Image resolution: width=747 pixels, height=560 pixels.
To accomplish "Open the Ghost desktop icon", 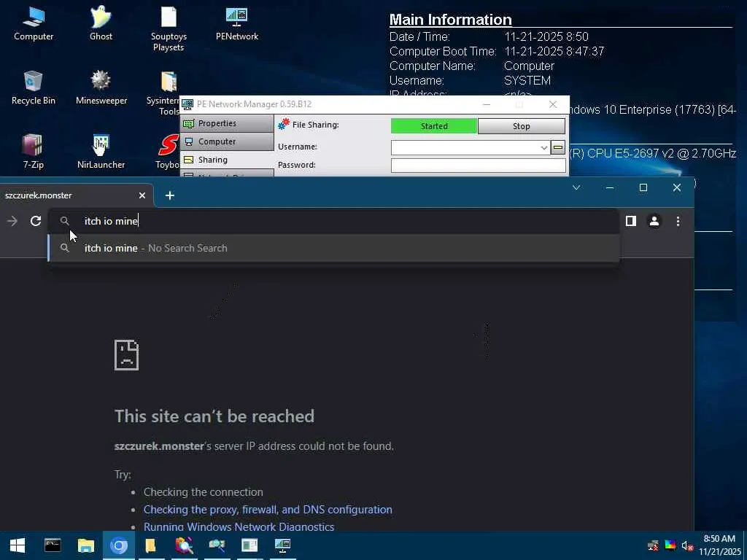I will point(101,24).
